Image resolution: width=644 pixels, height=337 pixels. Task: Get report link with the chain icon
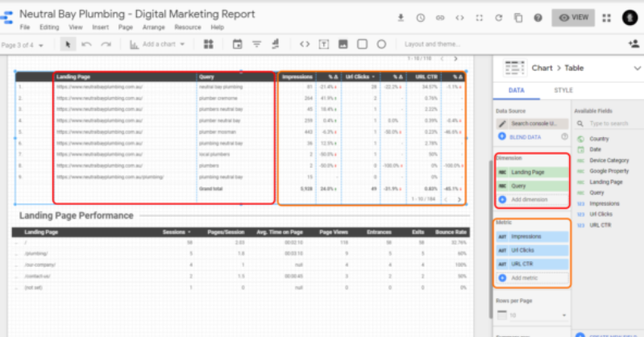point(440,18)
